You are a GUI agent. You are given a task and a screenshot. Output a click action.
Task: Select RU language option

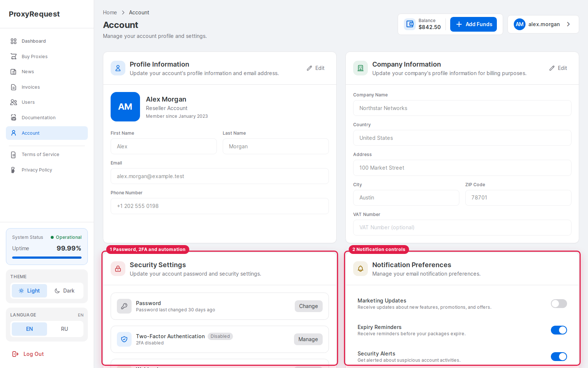pyautogui.click(x=65, y=329)
